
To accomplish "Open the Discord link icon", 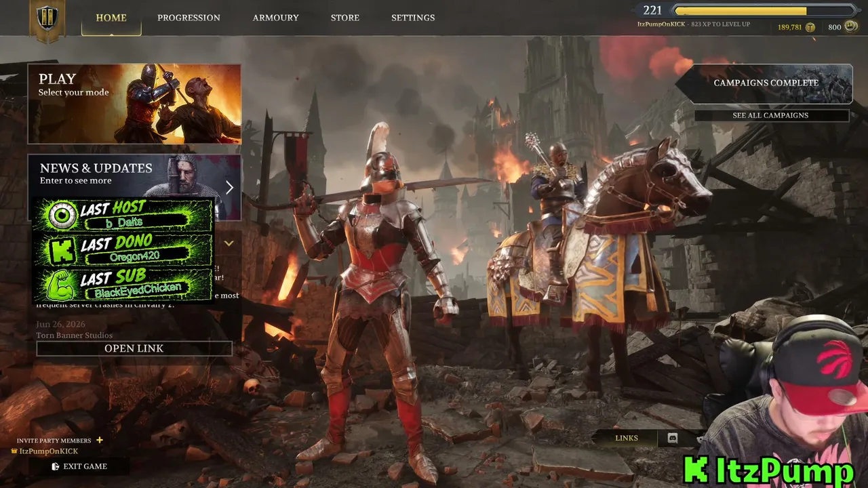I will (x=673, y=438).
